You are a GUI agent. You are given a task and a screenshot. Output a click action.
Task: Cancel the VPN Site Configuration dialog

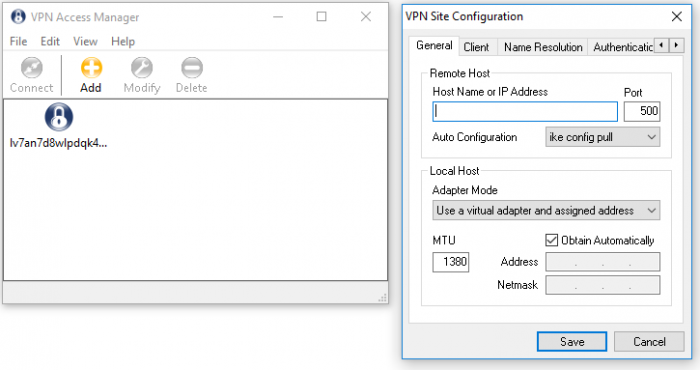[x=649, y=342]
